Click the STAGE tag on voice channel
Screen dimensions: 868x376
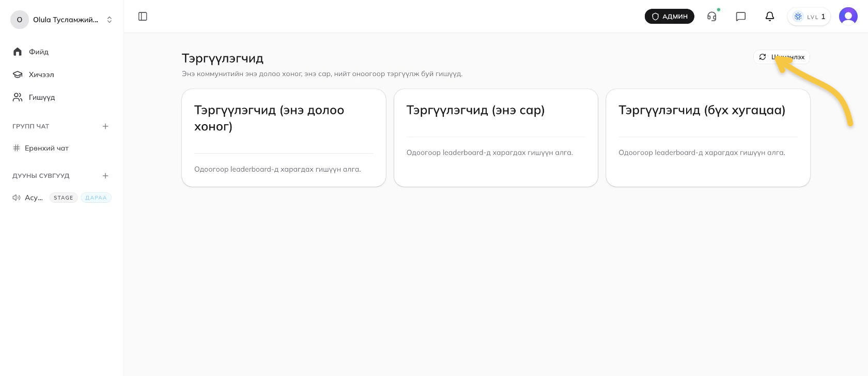pos(64,198)
